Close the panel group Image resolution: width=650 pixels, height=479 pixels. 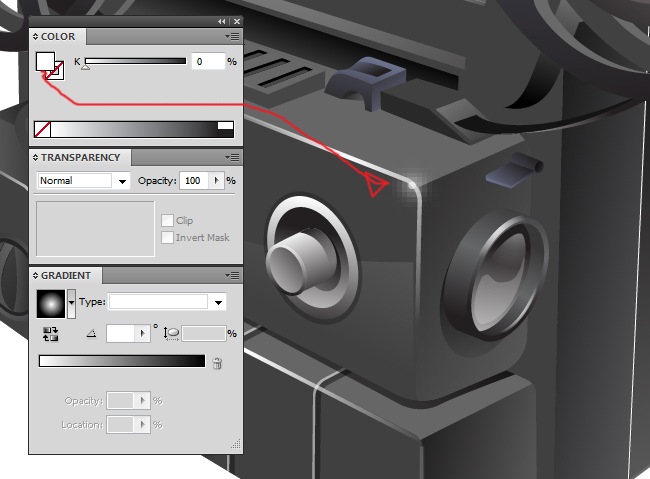coord(237,22)
